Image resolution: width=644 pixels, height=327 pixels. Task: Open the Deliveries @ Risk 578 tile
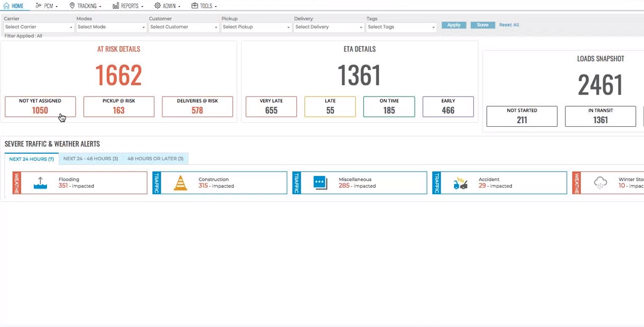198,107
